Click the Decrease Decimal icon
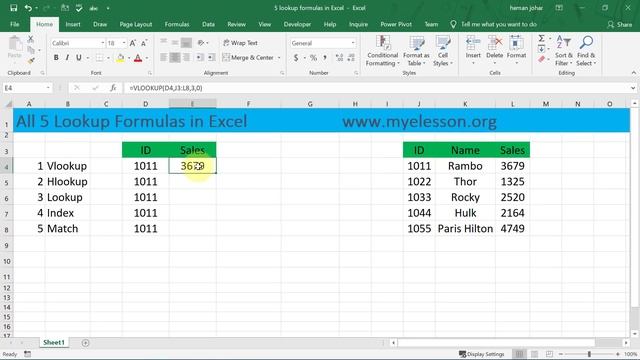This screenshot has width=640, height=360. 351,58
